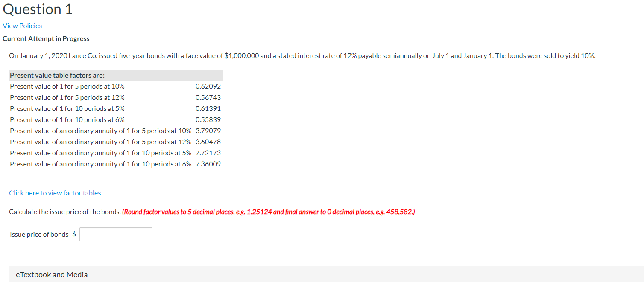Viewport: 644px width, 282px height.
Task: Select the annuity factor 3.79079
Action: [x=208, y=131]
